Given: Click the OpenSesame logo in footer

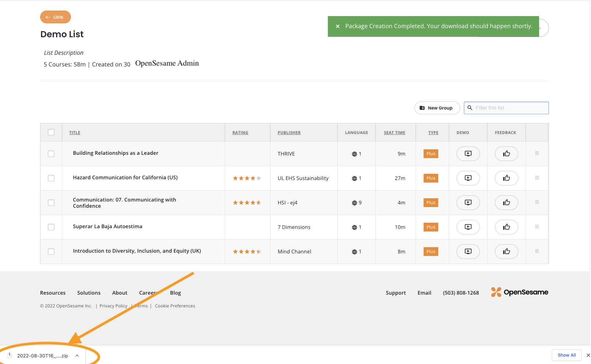Looking at the screenshot, I should point(519,292).
